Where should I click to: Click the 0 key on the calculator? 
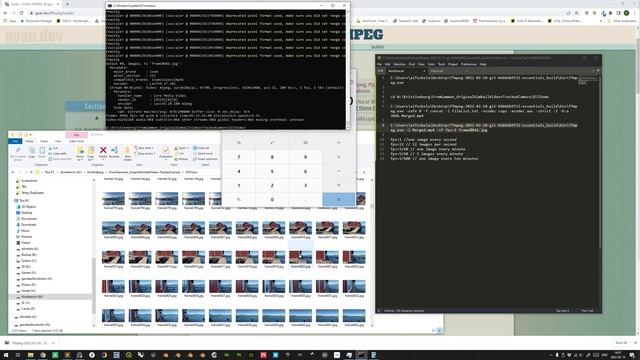[x=272, y=200]
